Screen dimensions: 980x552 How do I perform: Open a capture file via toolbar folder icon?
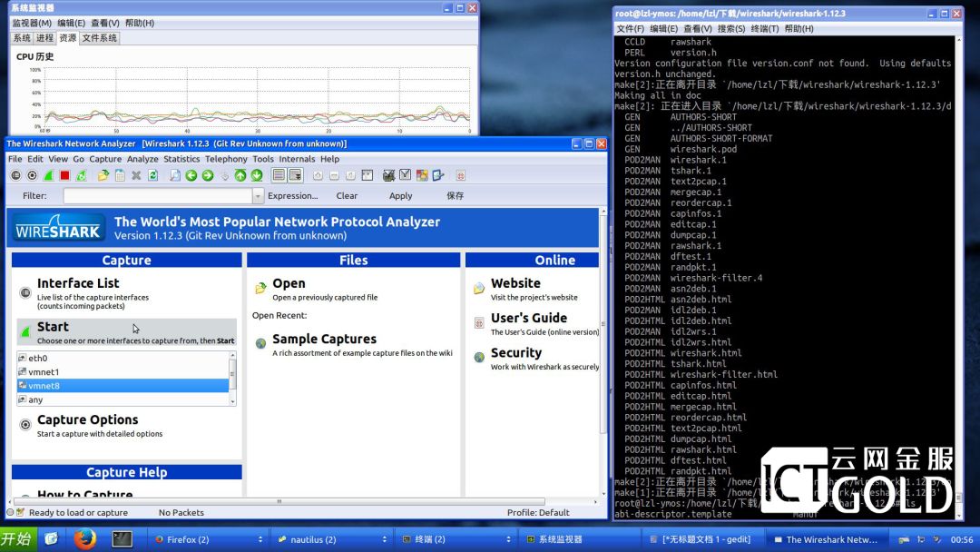[103, 175]
